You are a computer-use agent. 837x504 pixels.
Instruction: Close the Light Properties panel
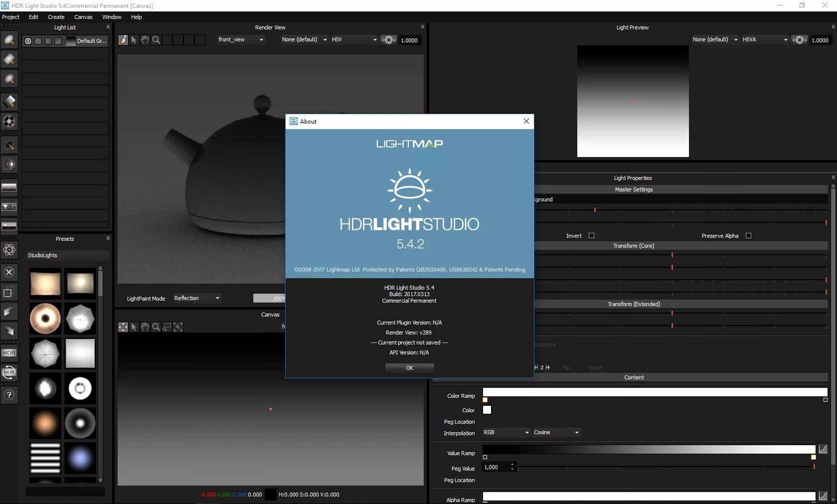(833, 177)
